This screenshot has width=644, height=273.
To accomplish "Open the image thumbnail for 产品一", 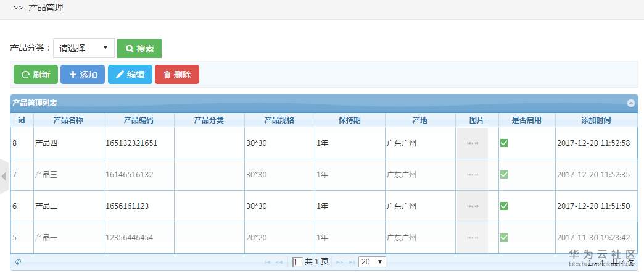I will pyautogui.click(x=473, y=238).
